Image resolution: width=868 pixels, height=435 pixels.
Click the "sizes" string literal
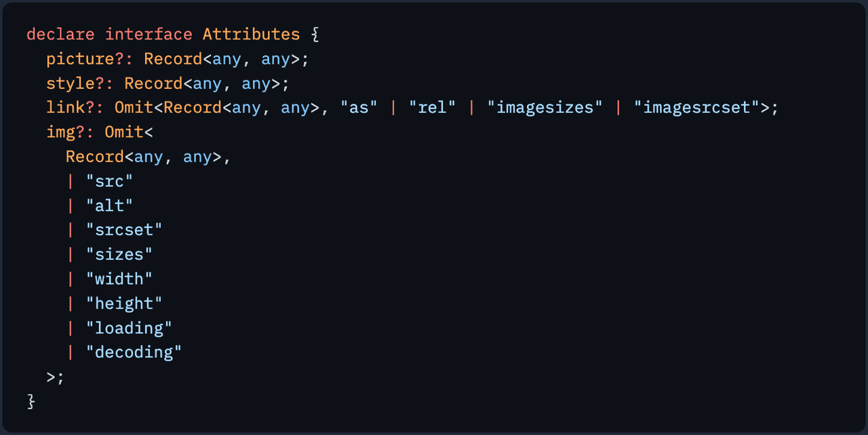coord(119,254)
